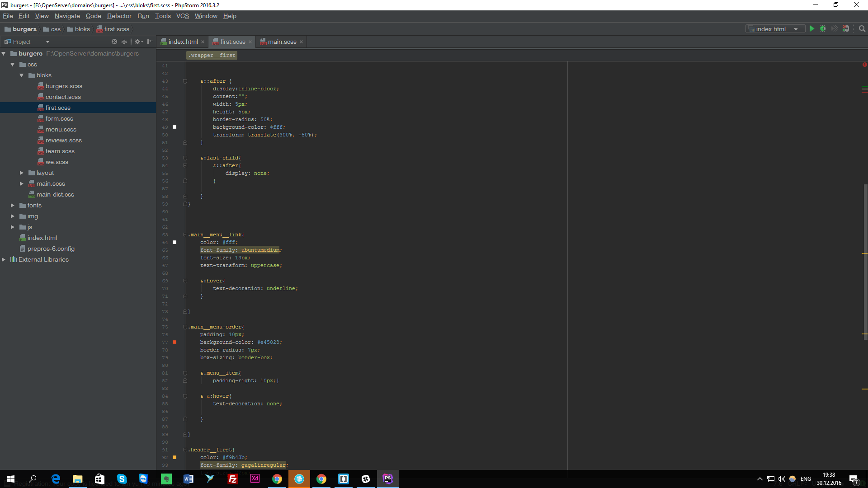Start debugging with the green bug icon

coord(823,28)
